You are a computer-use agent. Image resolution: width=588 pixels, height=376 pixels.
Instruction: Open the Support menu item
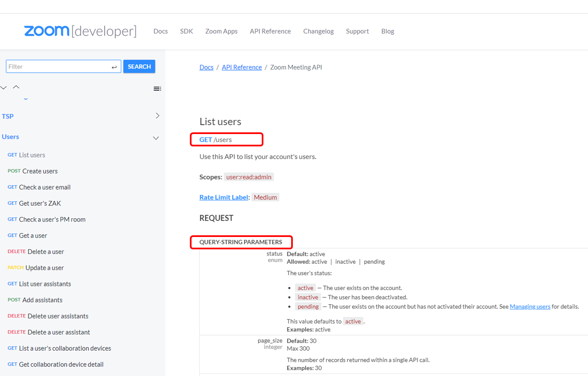click(x=357, y=31)
